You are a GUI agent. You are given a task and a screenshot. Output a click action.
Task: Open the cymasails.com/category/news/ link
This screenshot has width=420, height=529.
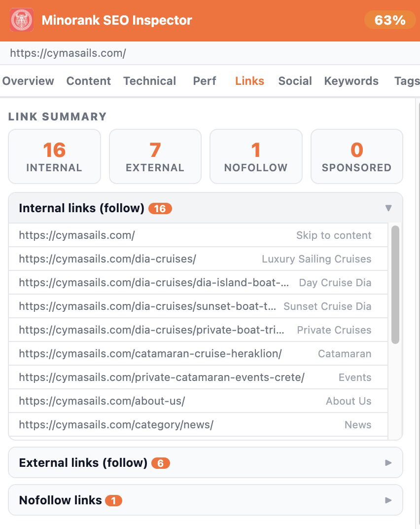[116, 424]
